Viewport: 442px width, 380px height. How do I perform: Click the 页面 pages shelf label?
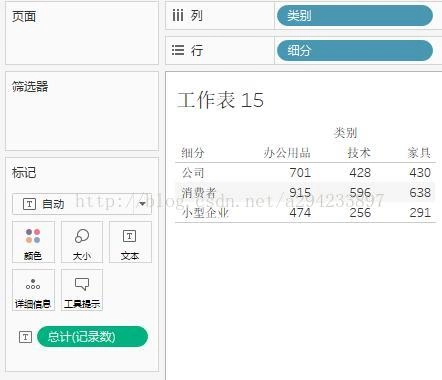24,16
